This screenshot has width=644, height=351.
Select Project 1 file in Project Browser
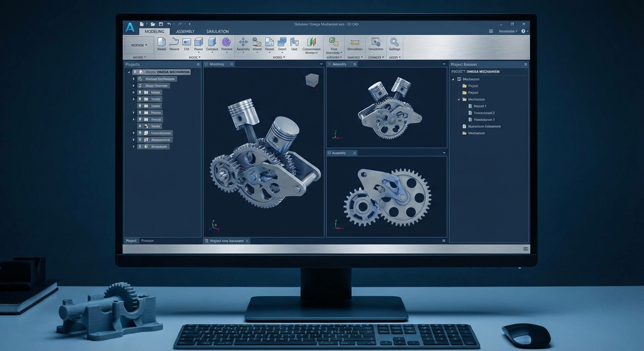[480, 106]
